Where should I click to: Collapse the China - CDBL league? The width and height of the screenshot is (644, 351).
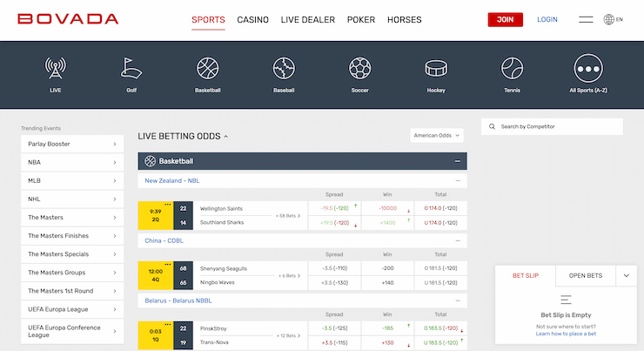point(458,240)
